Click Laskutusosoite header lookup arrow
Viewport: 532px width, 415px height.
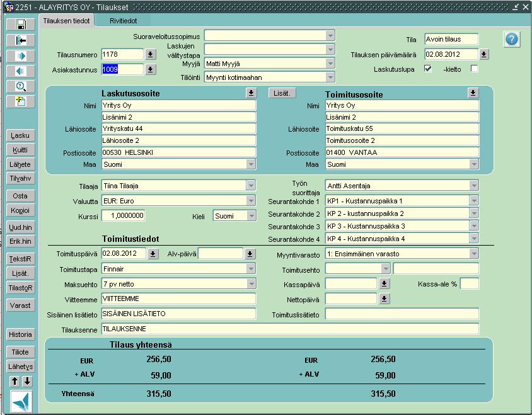[x=251, y=93]
